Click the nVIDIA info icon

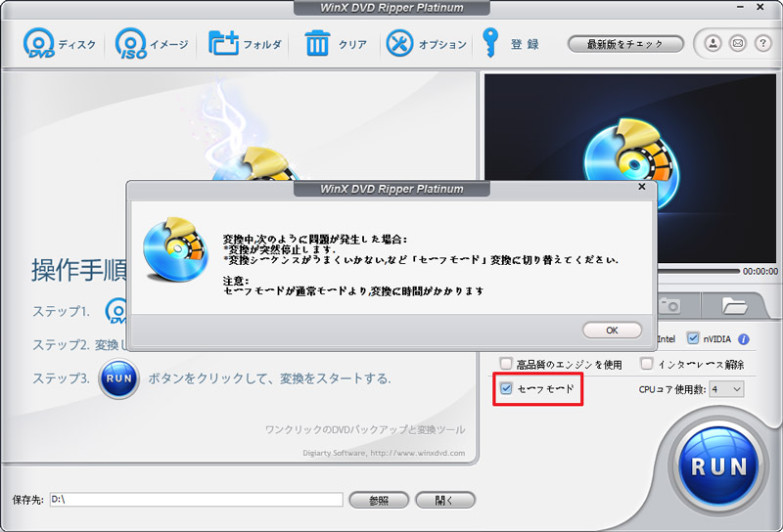744,339
